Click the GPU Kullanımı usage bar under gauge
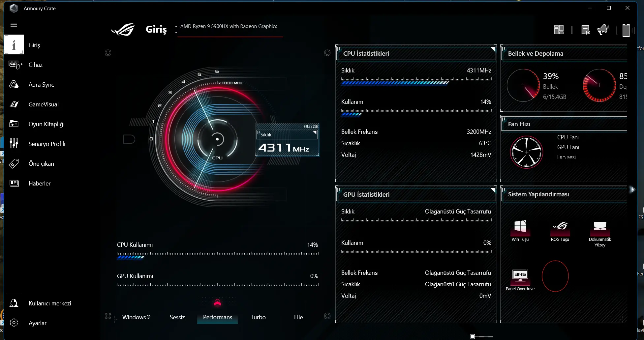The width and height of the screenshot is (644, 340). pos(218,285)
